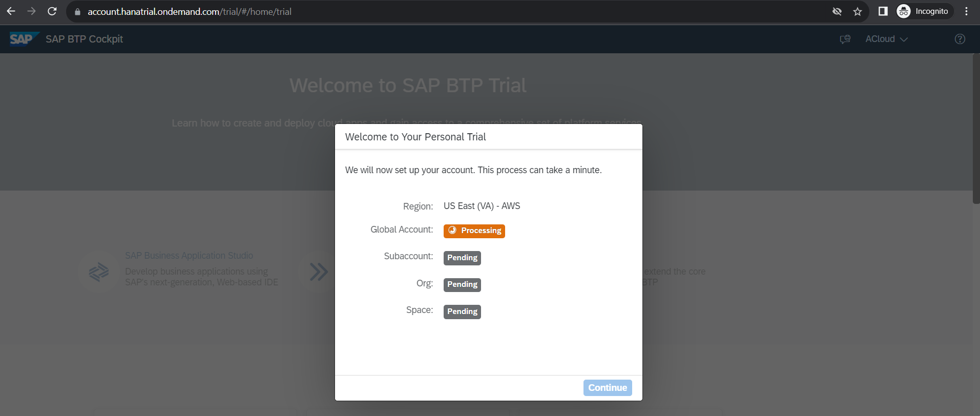Open the help question mark icon

click(x=960, y=39)
